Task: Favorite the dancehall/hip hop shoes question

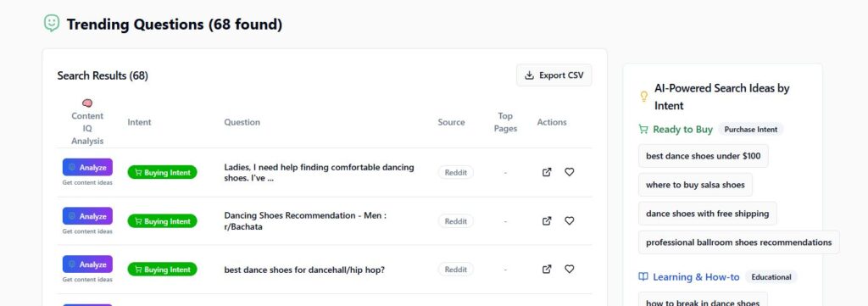Action: (x=569, y=269)
